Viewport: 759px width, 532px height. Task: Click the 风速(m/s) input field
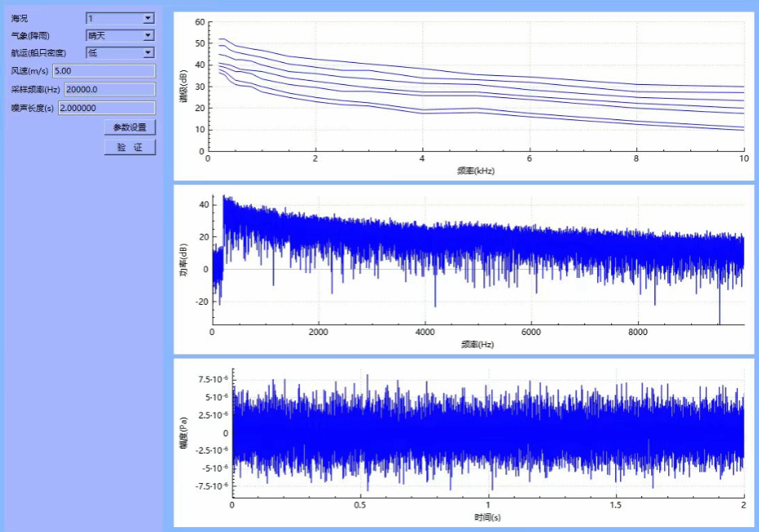point(104,71)
